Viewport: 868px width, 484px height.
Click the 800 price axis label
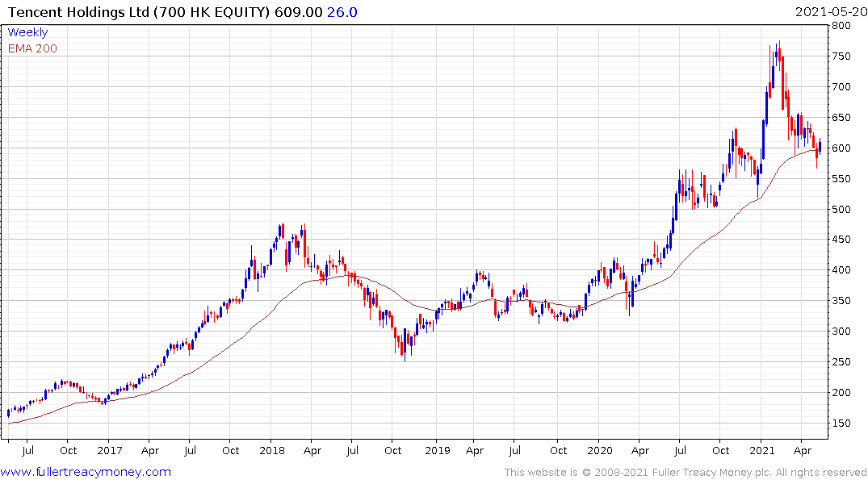[841, 26]
